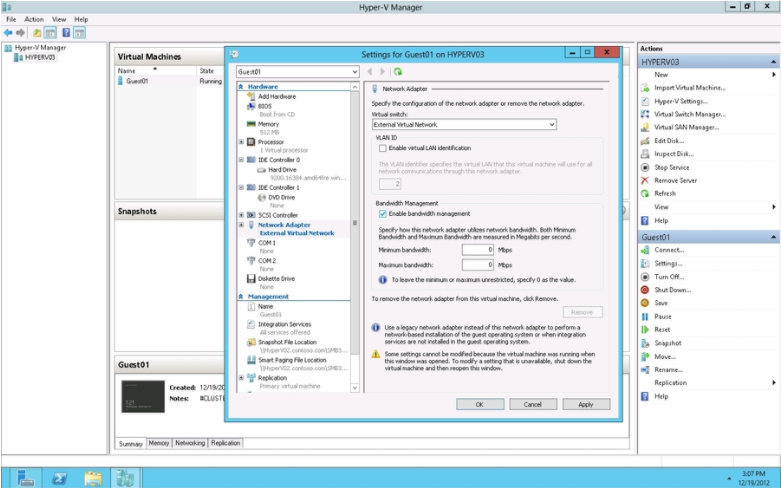This screenshot has height=488, width=781.
Task: Click the Maximum bandwidth input field
Action: coord(478,265)
